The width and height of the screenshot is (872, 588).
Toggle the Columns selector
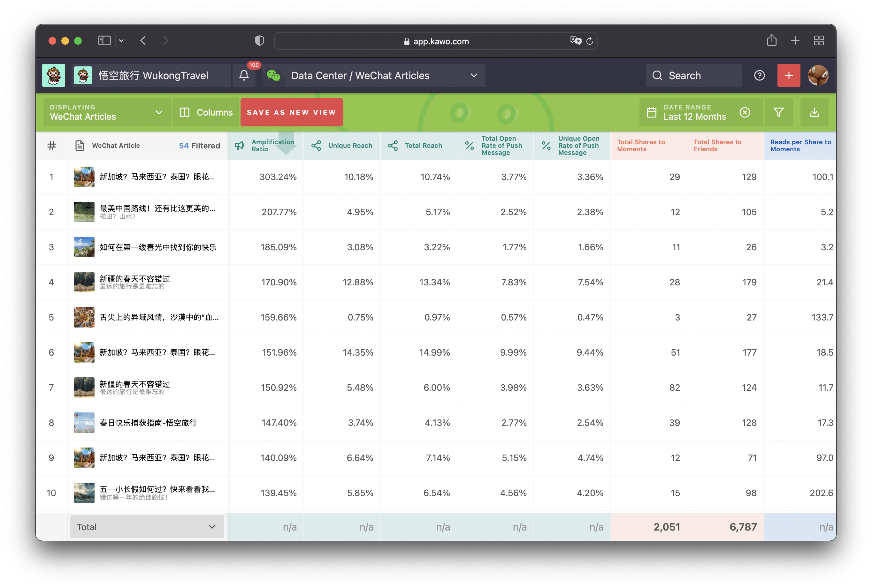(x=206, y=112)
